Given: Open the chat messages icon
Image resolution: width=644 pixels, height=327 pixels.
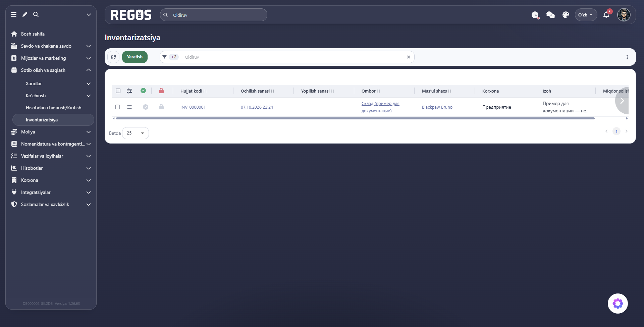Looking at the screenshot, I should pos(550,15).
